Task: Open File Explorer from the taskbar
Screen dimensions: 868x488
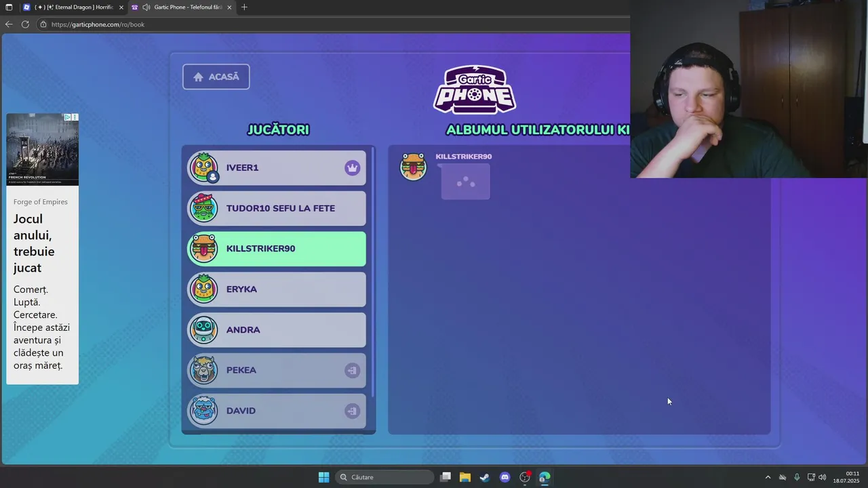Action: coord(465,477)
